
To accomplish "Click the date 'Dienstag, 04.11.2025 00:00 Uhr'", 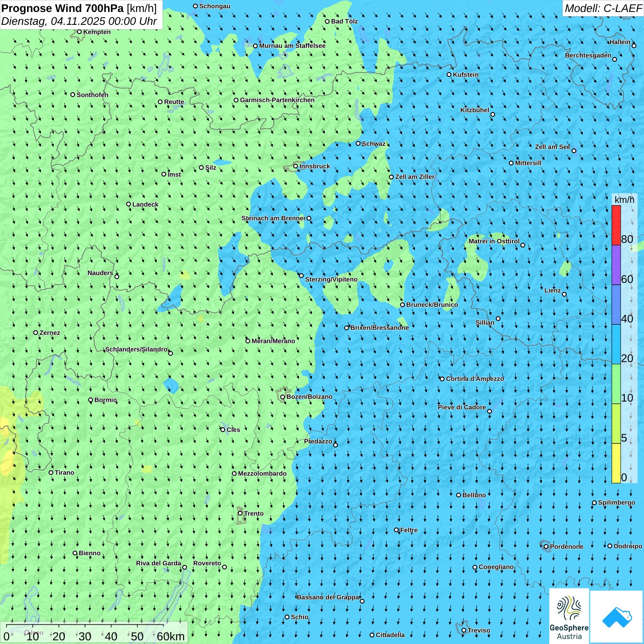I will 79,22.
